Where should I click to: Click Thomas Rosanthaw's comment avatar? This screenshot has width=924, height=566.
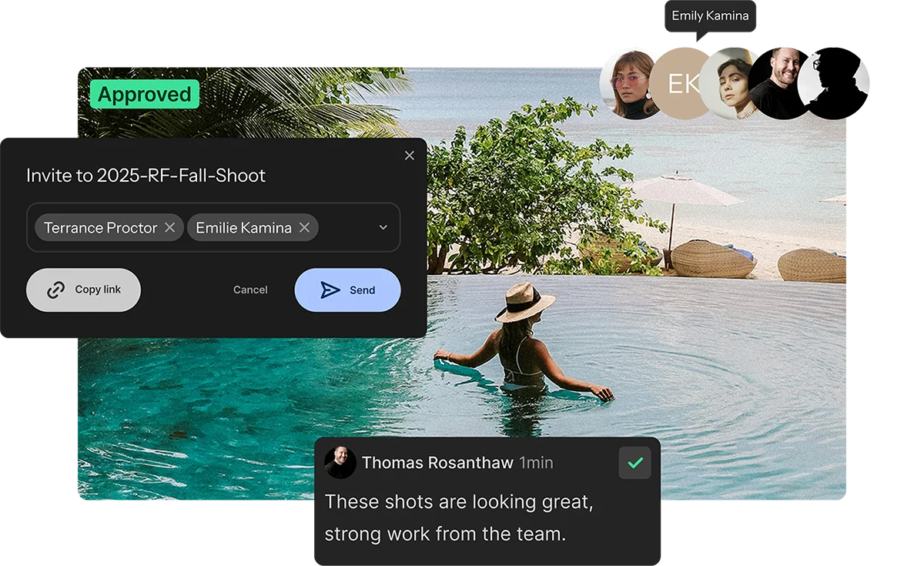340,463
